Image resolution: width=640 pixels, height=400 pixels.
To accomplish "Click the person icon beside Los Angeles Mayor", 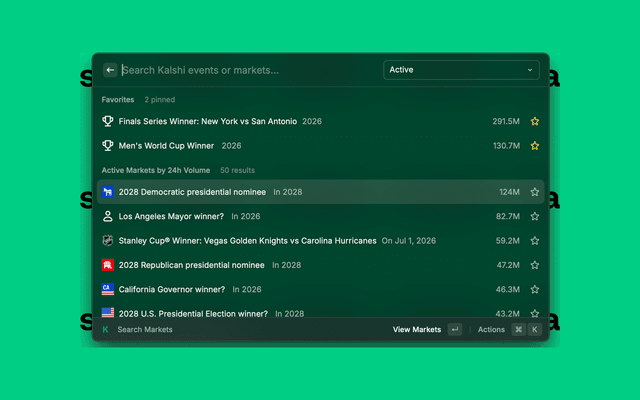I will tap(108, 216).
